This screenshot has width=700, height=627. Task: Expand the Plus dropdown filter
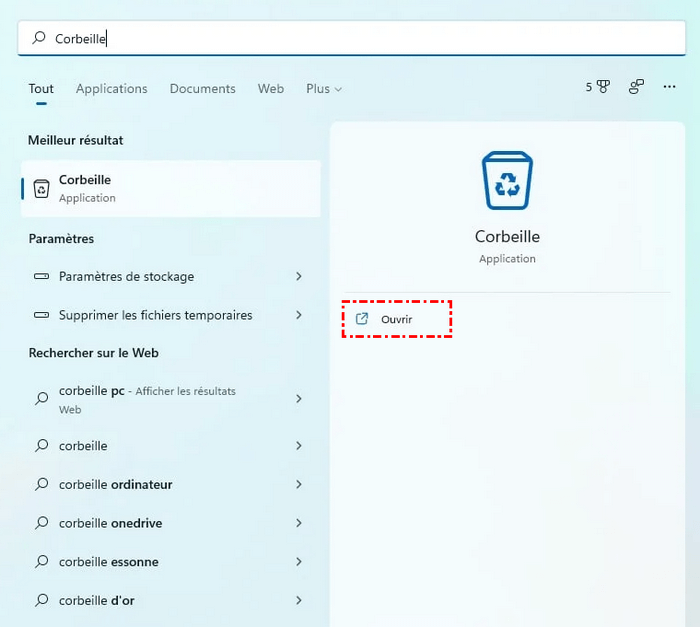pyautogui.click(x=324, y=89)
